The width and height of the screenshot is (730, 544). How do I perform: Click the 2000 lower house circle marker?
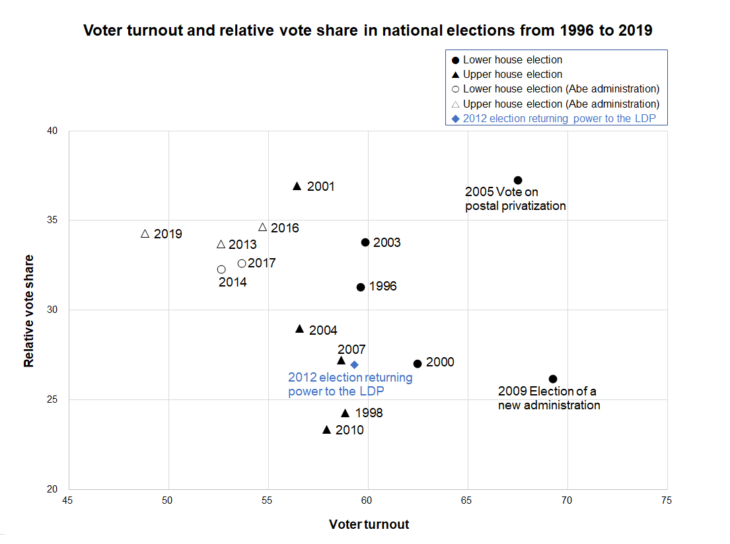pyautogui.click(x=417, y=363)
